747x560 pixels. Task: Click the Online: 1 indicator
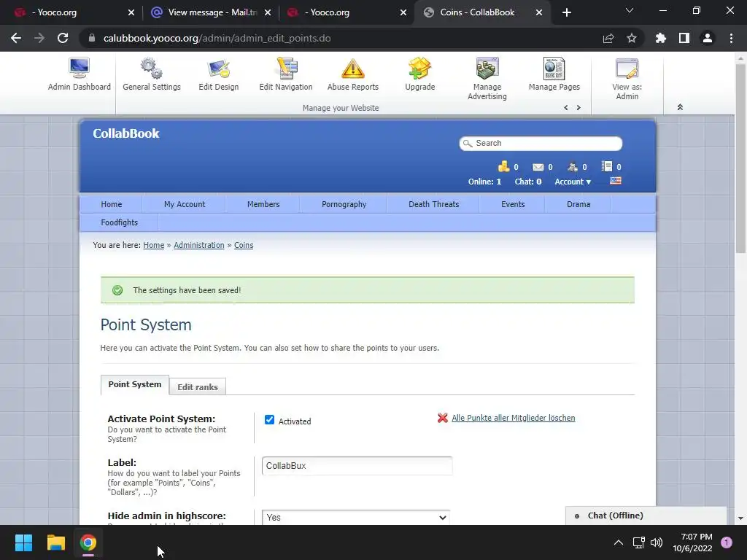point(484,182)
